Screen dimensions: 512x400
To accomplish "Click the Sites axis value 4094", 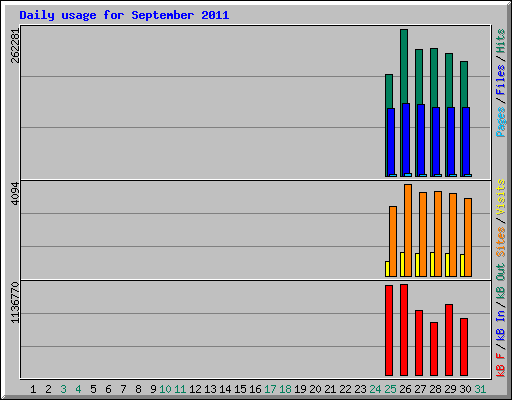I will tap(15, 193).
